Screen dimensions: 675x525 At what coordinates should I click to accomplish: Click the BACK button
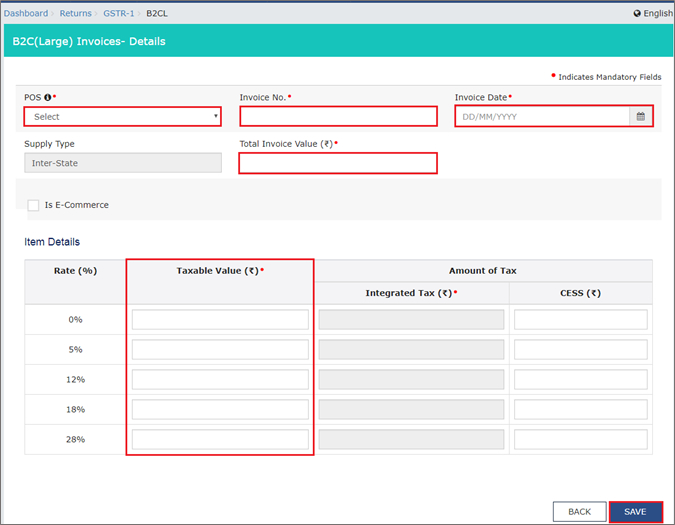579,512
